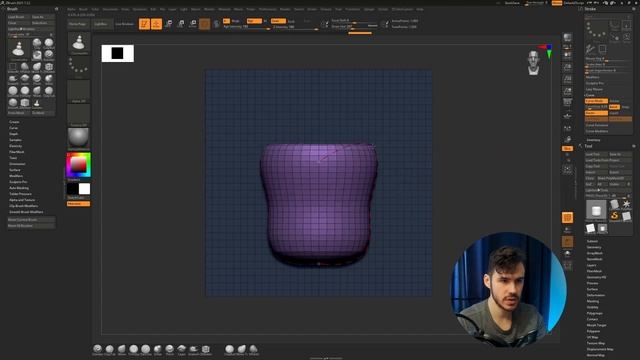This screenshot has height=360, width=640.
Task: Select the SimpleBrush tool icon
Action: coord(614,216)
